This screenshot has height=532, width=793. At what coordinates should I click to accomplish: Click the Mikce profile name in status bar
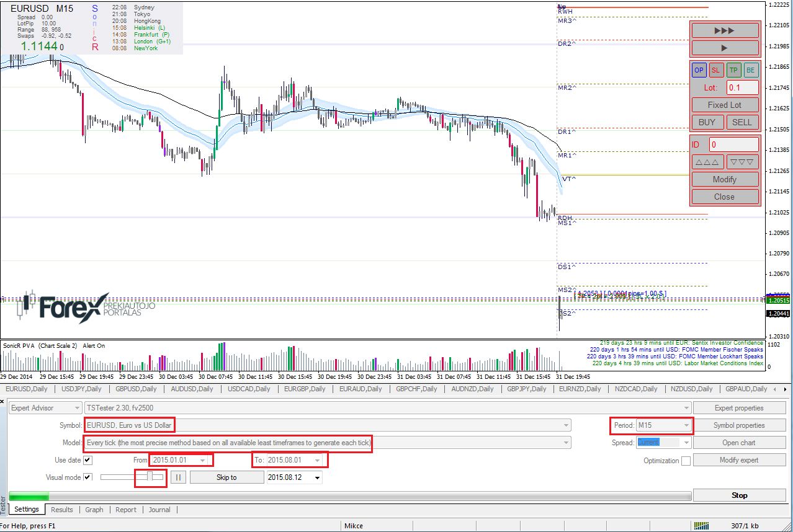(354, 526)
